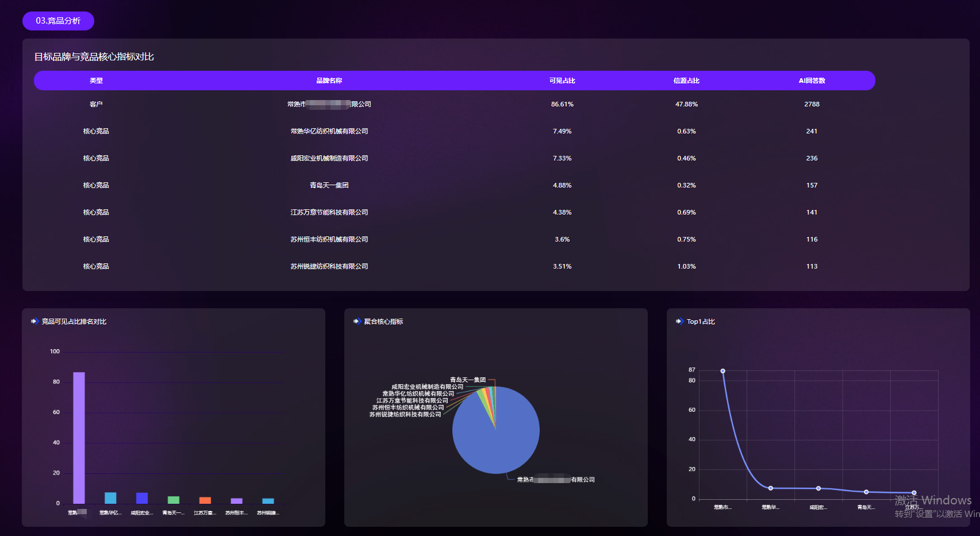The height and width of the screenshot is (536, 980).
Task: Click the 咸阳宏 data point on line chart
Action: tap(818, 488)
